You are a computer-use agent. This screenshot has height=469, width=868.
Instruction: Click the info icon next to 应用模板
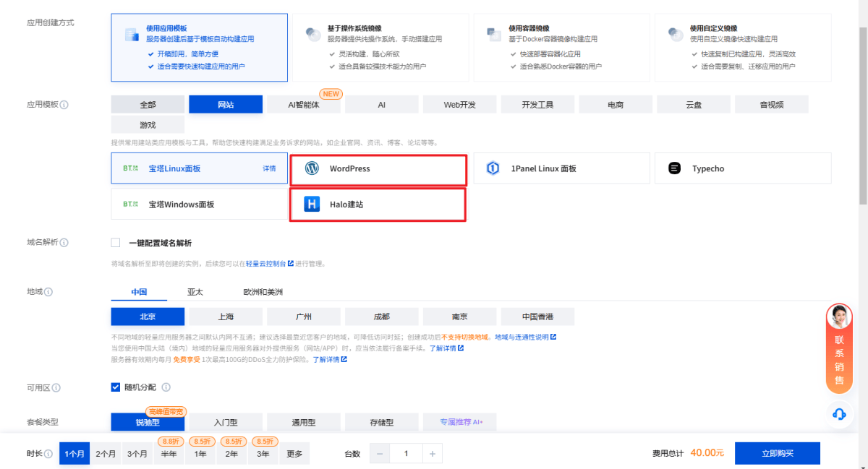click(x=64, y=105)
